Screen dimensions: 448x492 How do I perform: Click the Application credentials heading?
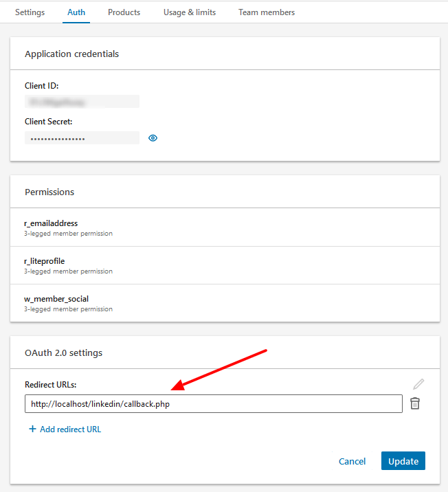point(71,54)
